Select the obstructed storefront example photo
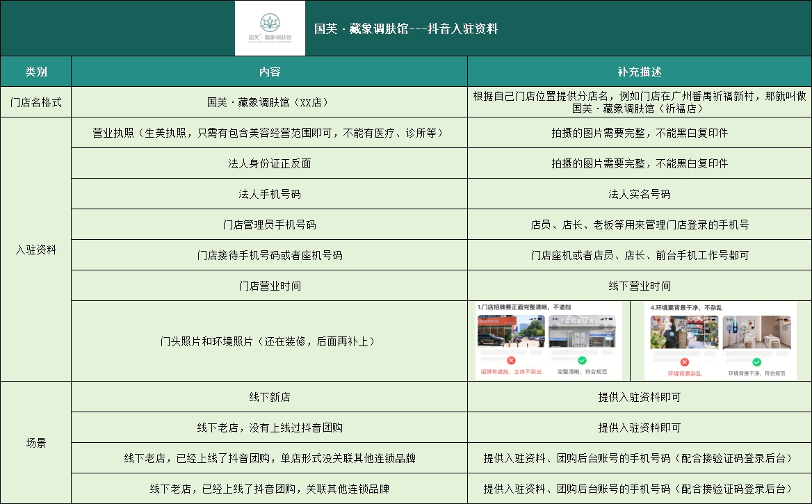Image resolution: width=812 pixels, height=504 pixels. [x=511, y=332]
